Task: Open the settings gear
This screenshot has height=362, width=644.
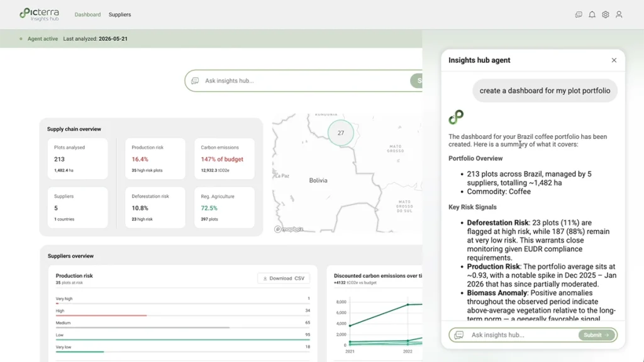Action: pos(606,14)
